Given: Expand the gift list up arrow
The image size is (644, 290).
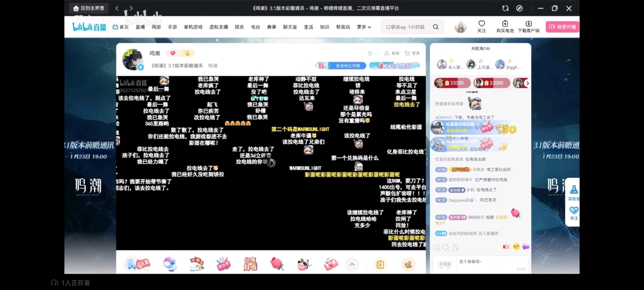Looking at the screenshot, I should point(352,264).
